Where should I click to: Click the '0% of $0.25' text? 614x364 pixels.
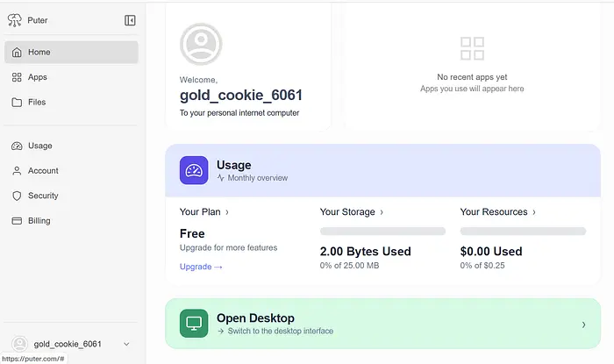click(482, 266)
